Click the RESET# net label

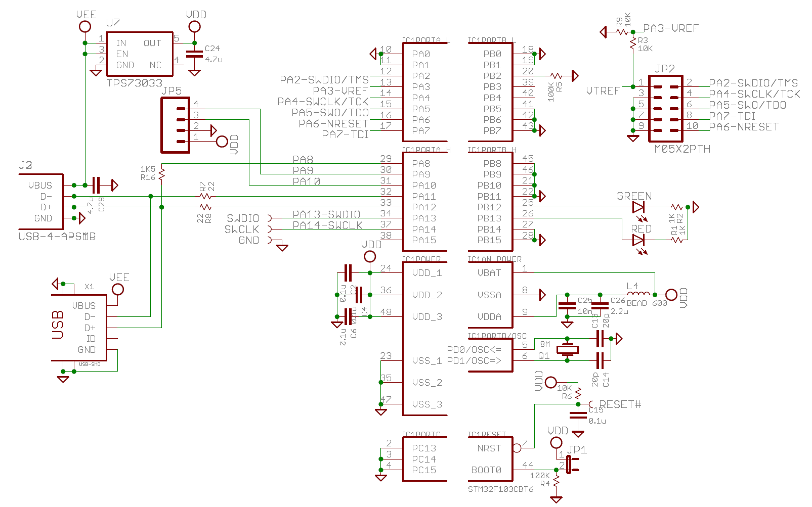[x=620, y=404]
